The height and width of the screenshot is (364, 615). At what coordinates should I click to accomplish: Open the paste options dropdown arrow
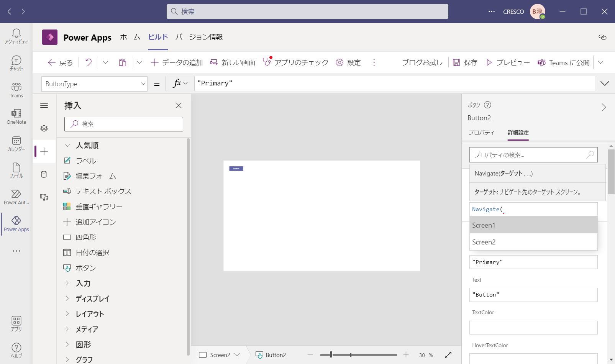(139, 62)
